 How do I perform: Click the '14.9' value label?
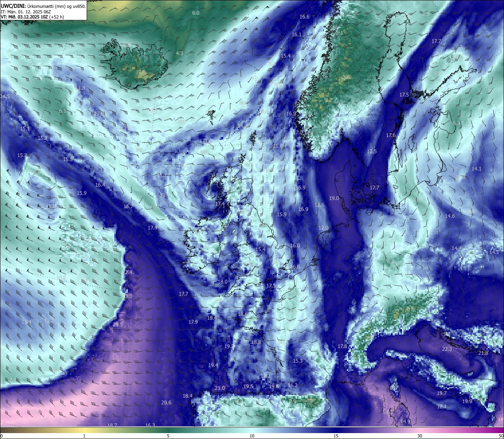click(405, 422)
